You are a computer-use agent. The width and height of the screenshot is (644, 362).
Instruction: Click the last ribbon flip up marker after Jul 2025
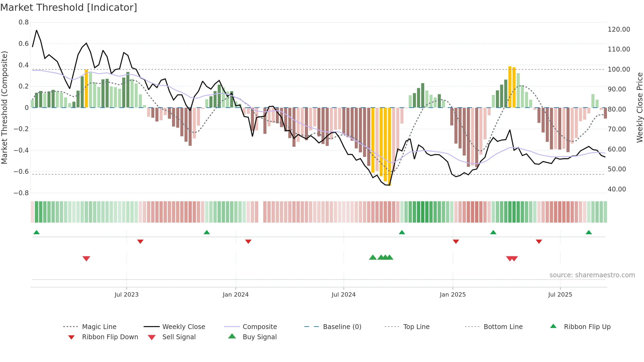pos(589,232)
